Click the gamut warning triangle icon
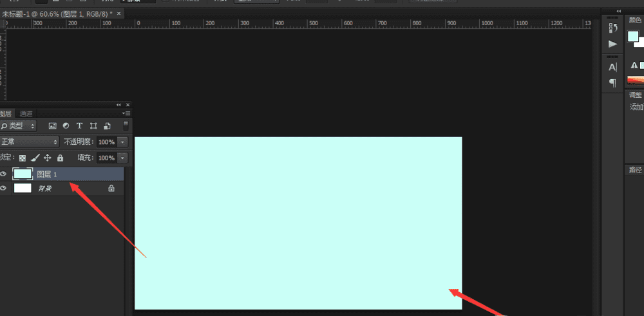The height and width of the screenshot is (316, 644). (x=634, y=65)
